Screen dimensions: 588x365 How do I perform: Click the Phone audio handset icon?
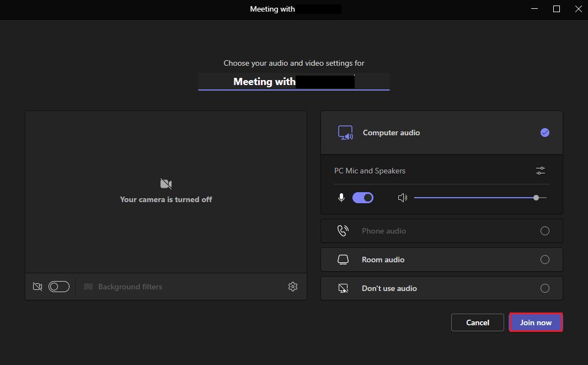(x=343, y=231)
